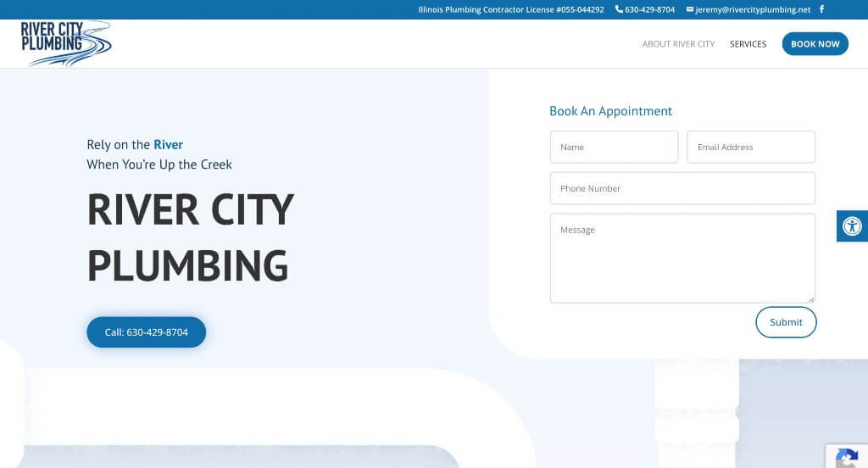Screen dimensions: 868x468
Task: Click top bar phone number 630-429-8704
Action: [x=649, y=9]
